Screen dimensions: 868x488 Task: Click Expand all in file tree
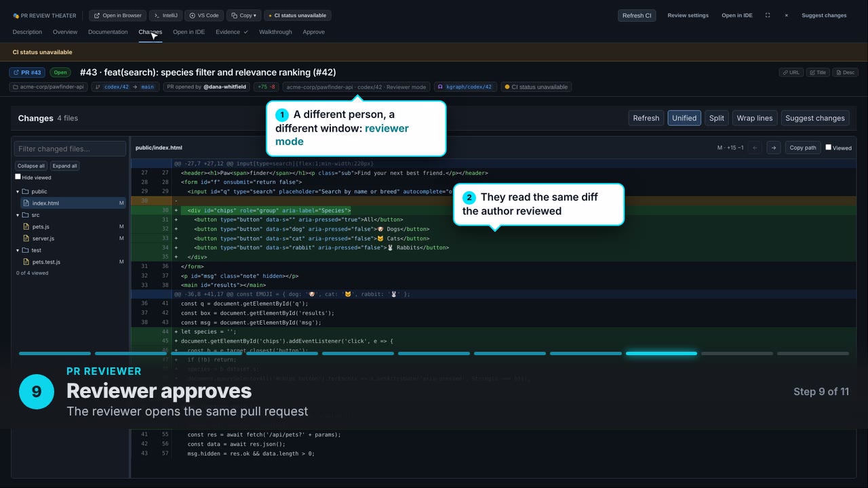[x=65, y=166]
